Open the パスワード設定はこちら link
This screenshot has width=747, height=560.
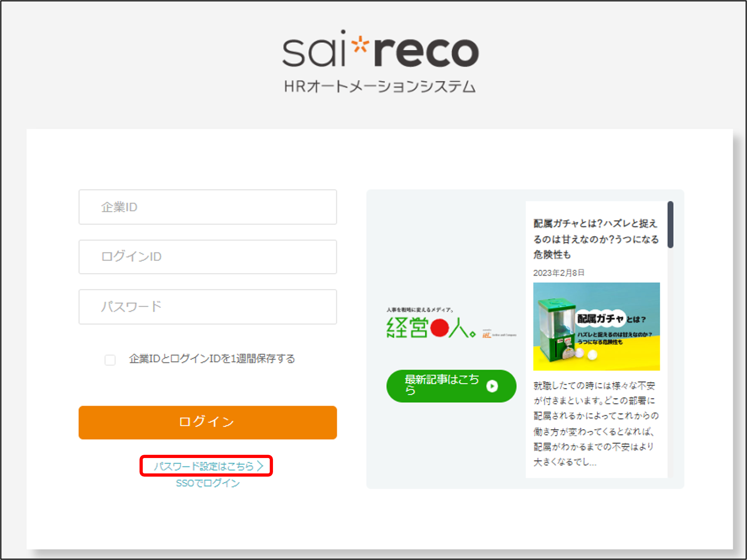coord(204,466)
